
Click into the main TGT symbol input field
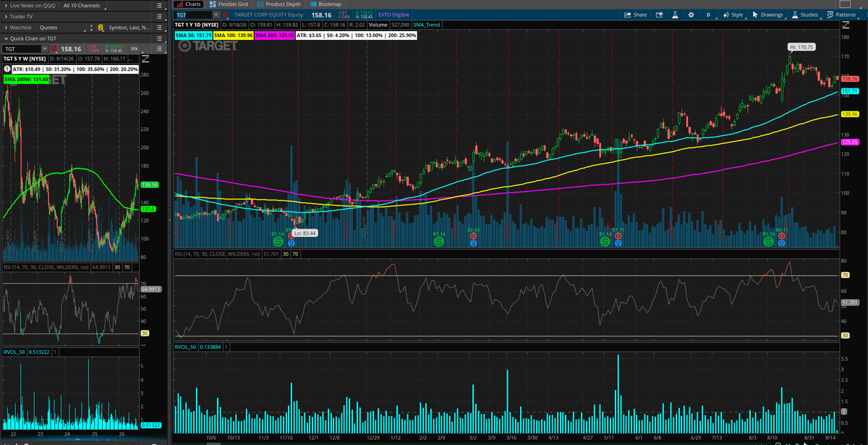[x=193, y=15]
